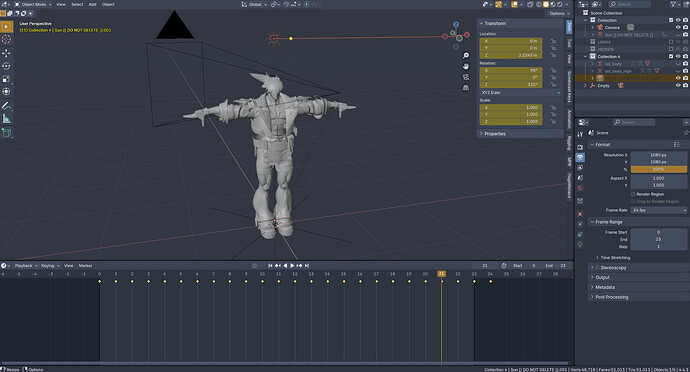Screen dimensions: 690x372
Task: Select the Cursor tool in left toolbar
Action: [6, 39]
